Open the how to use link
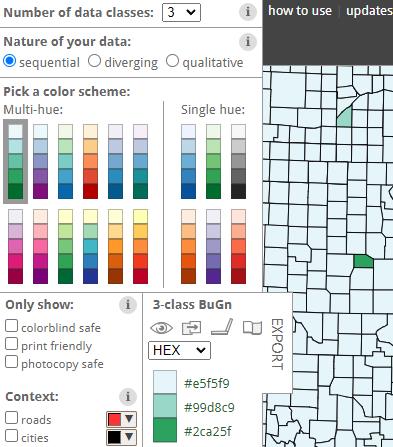The width and height of the screenshot is (393, 447). click(x=300, y=11)
